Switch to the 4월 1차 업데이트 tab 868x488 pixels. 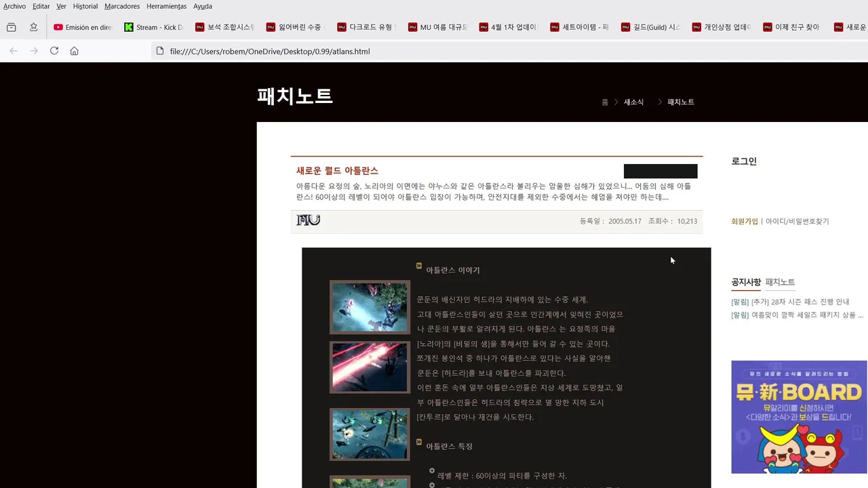(508, 27)
